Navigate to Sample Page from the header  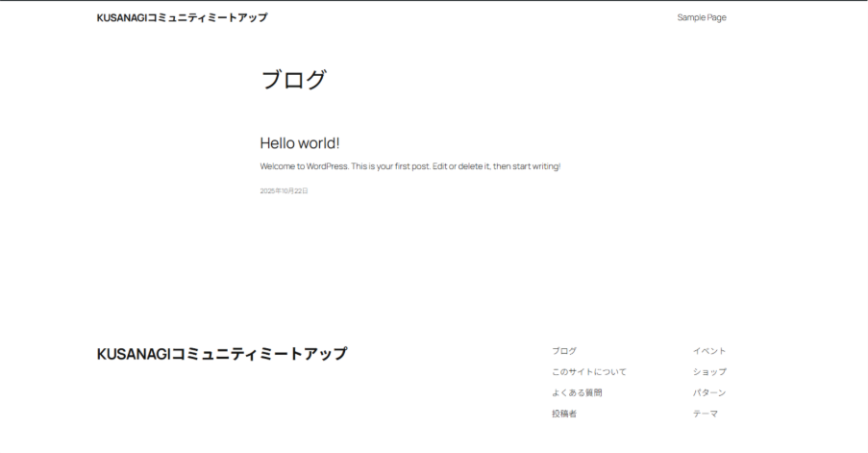(x=701, y=17)
